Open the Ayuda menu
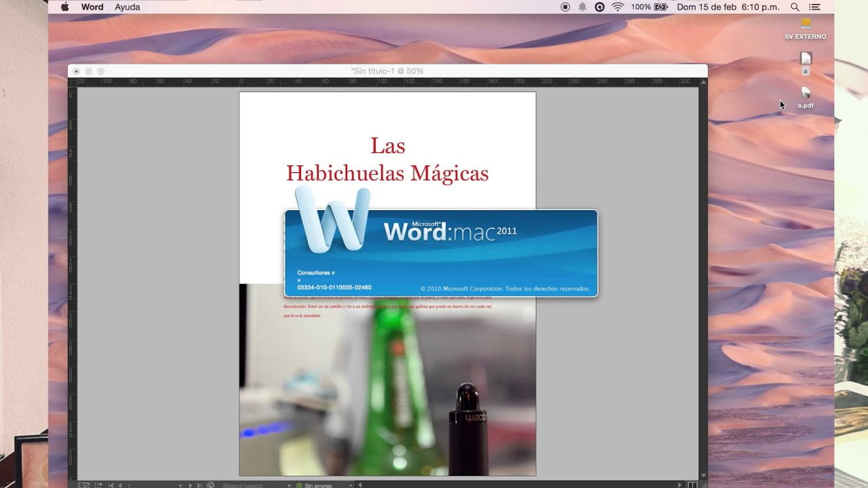Viewport: 868px width, 488px height. tap(127, 7)
